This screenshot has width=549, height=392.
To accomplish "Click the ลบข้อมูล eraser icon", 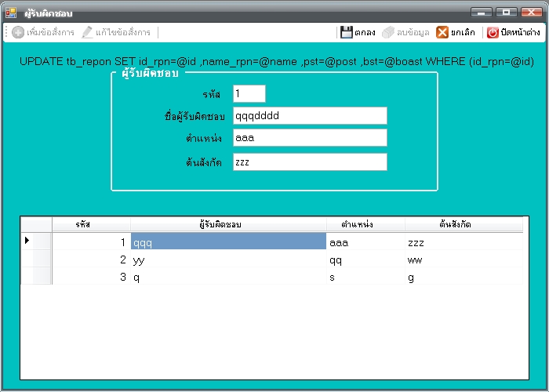I will coord(388,33).
